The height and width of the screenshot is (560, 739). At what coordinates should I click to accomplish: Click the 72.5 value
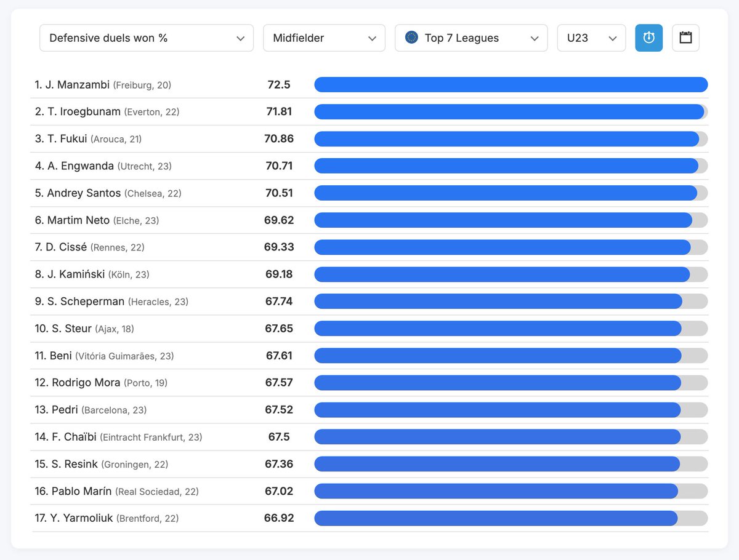(279, 85)
